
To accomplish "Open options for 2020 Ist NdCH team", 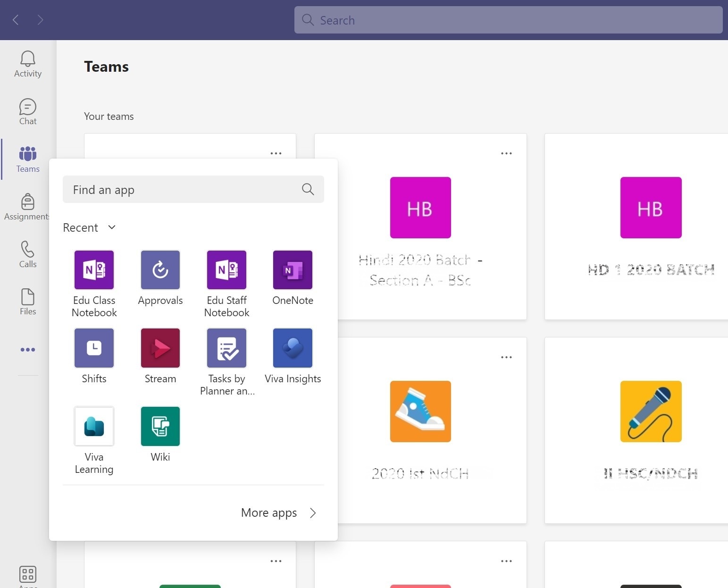I will point(506,357).
